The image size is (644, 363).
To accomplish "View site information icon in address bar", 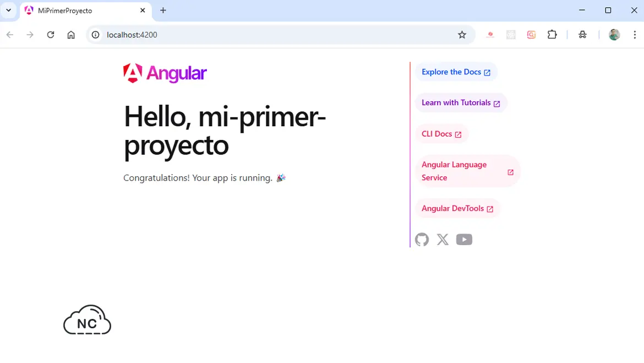I will (x=95, y=35).
